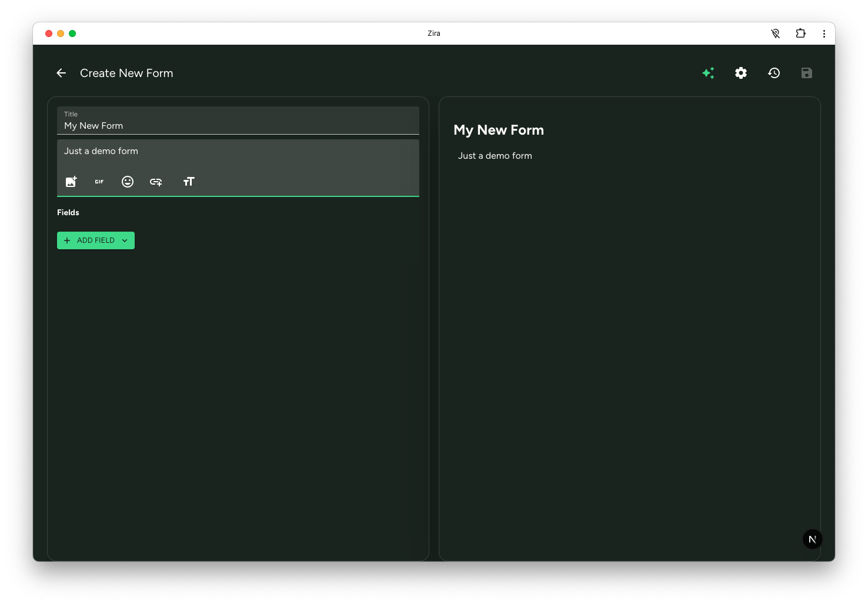Viewport: 868px width, 605px height.
Task: Click the preview heading My New Form
Action: coord(499,130)
